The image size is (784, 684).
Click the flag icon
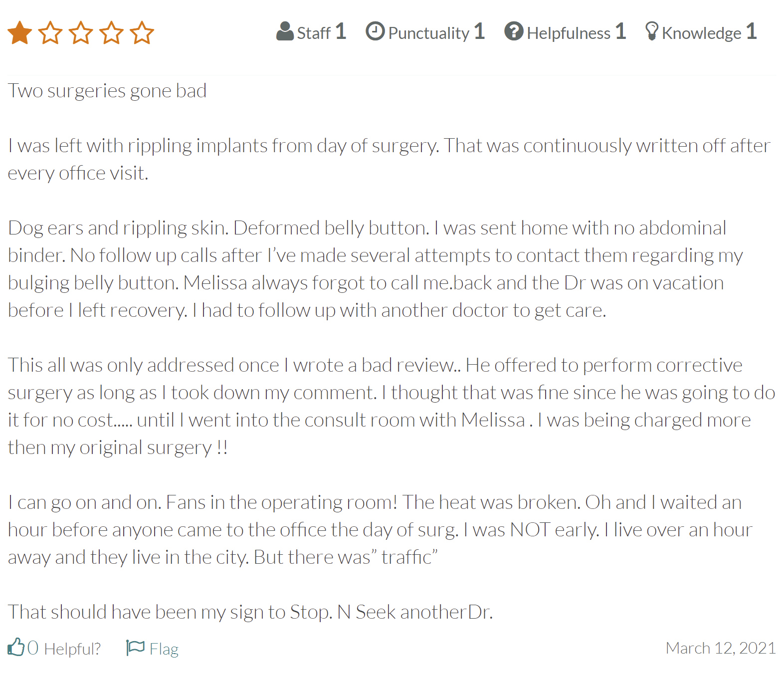(x=135, y=648)
